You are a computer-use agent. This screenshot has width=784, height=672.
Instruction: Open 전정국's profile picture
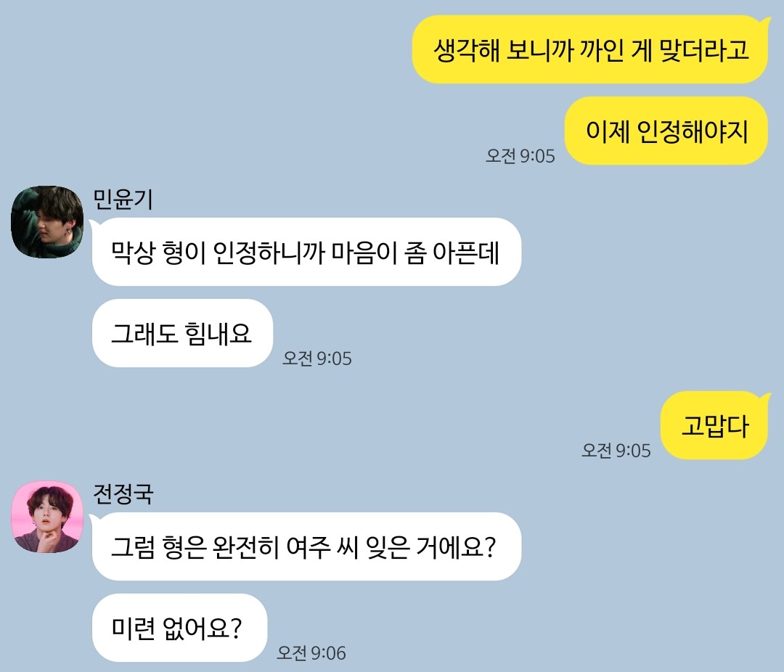click(x=47, y=517)
